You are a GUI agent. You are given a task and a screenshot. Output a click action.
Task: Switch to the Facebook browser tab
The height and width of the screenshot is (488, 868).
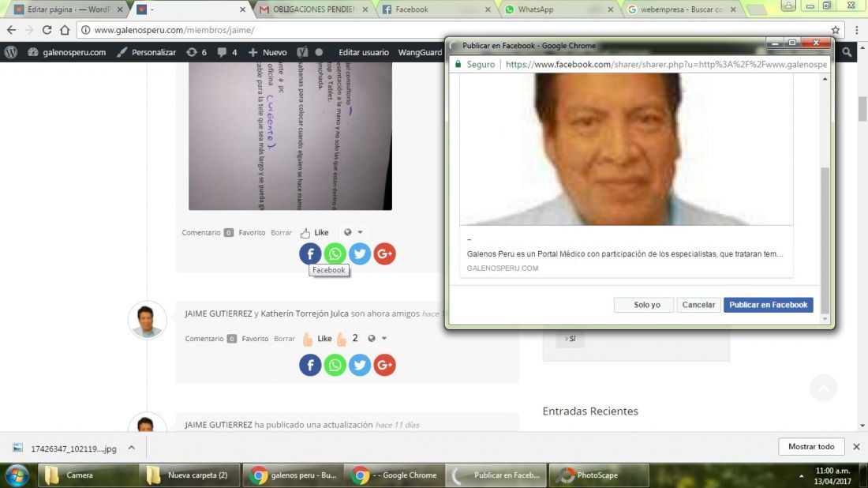click(437, 9)
